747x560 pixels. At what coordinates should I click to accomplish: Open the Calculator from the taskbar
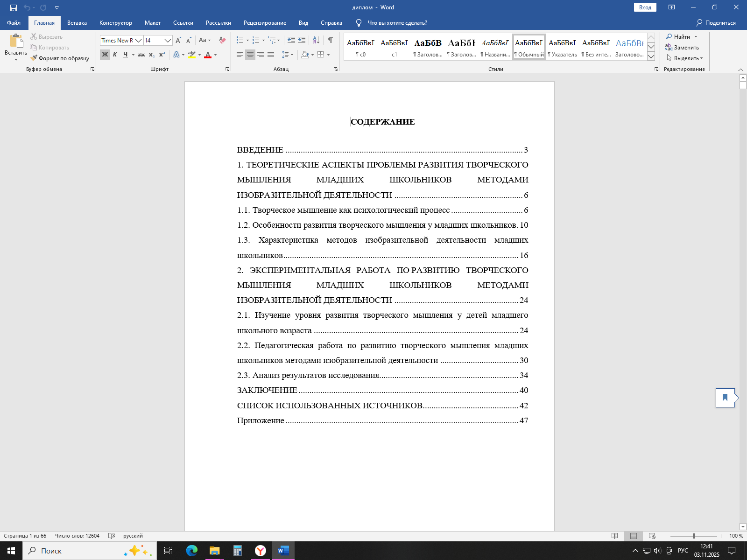point(237,551)
